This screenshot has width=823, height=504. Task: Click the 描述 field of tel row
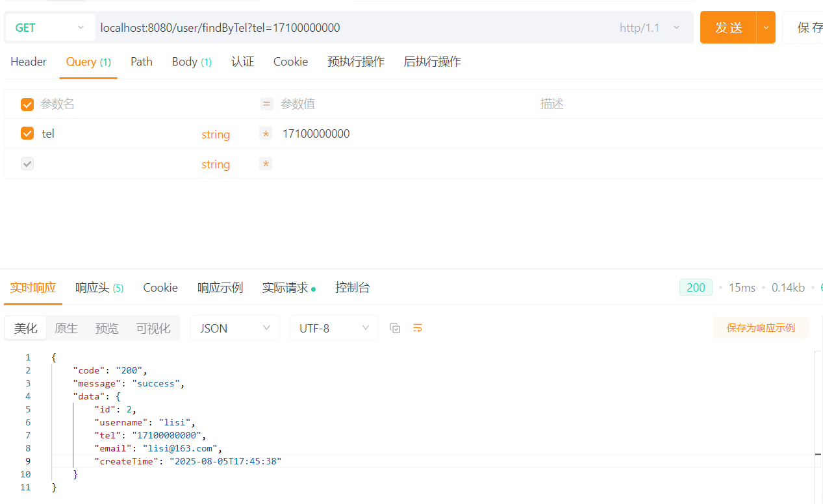tap(679, 134)
